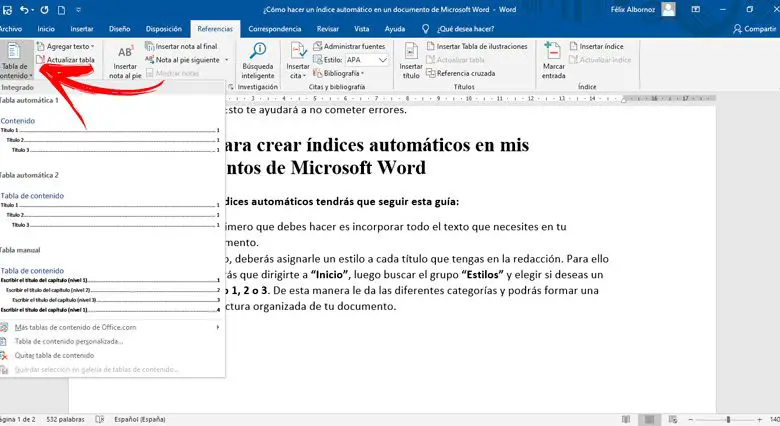Collapse the Tabla de contenido dropdown button

point(15,60)
